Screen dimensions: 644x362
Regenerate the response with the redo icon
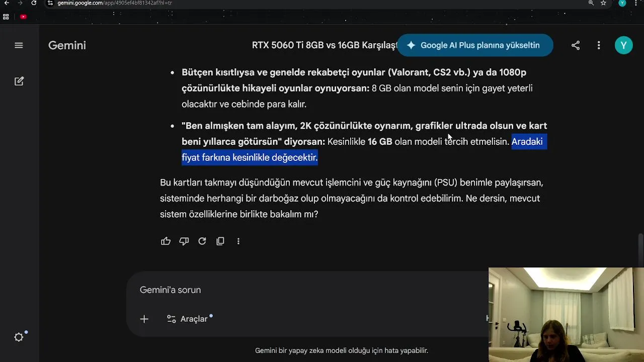202,241
